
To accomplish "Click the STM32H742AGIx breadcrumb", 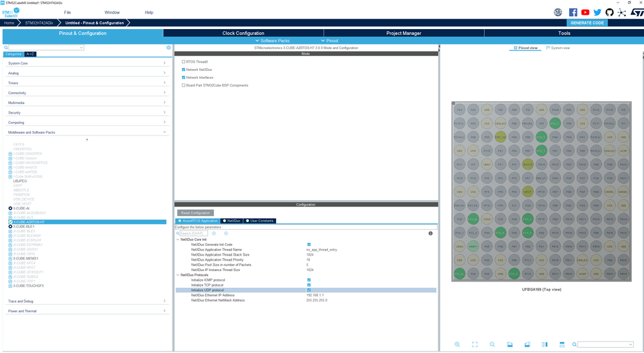I will [x=39, y=23].
